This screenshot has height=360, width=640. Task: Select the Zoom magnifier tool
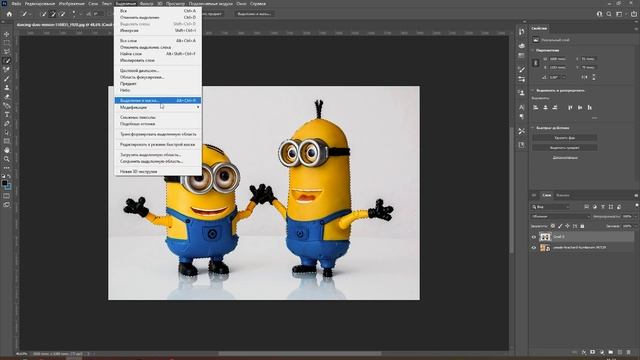coord(7,159)
